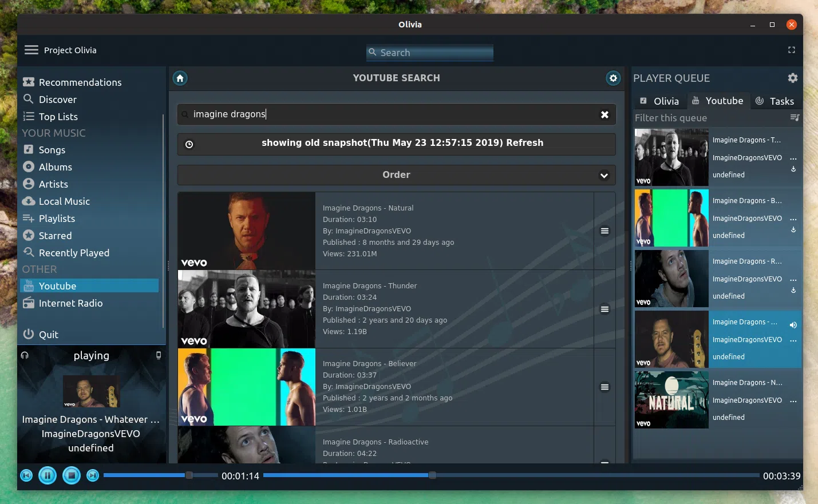Image resolution: width=818 pixels, height=504 pixels.
Task: Clear the imagine dragons search text
Action: click(x=604, y=114)
